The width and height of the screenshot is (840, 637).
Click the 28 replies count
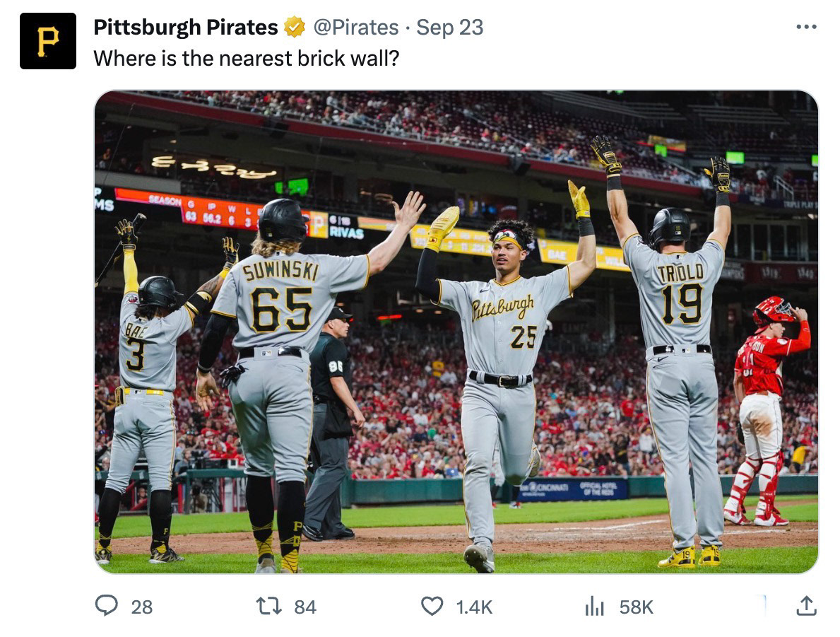[142, 607]
